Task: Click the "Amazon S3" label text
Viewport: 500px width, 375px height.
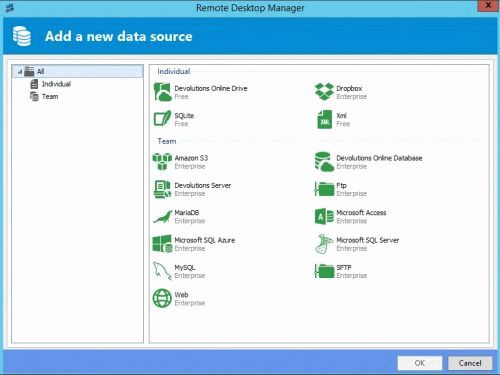Action: tap(191, 158)
